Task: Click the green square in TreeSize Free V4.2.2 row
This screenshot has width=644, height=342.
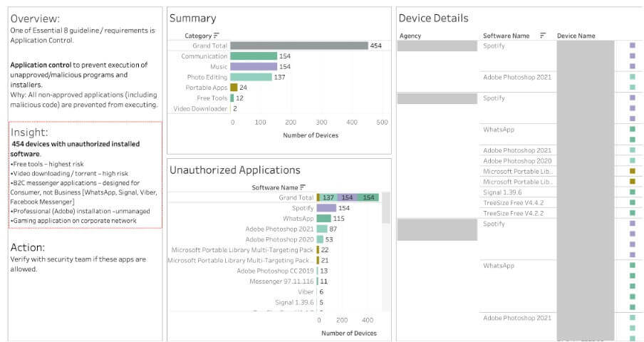Action: point(633,213)
